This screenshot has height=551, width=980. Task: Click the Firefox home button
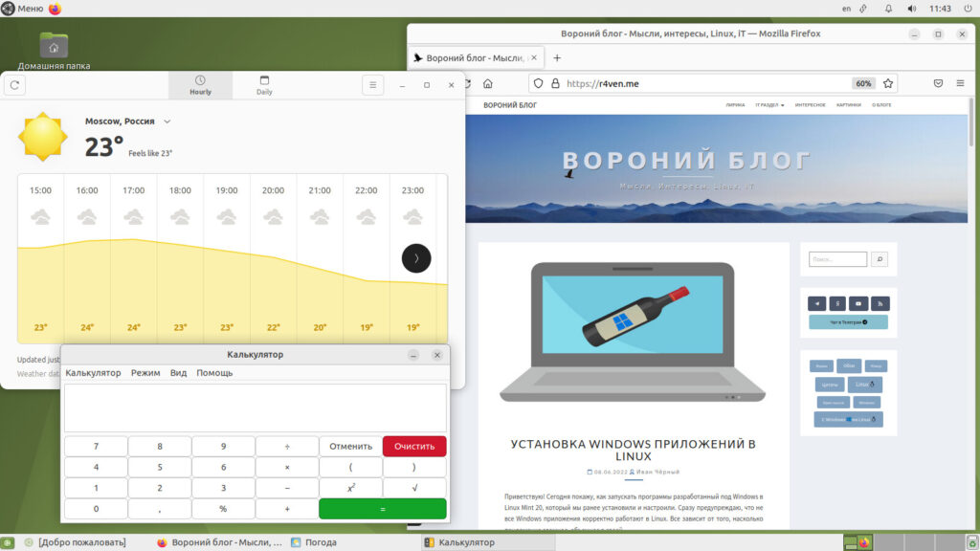click(488, 83)
